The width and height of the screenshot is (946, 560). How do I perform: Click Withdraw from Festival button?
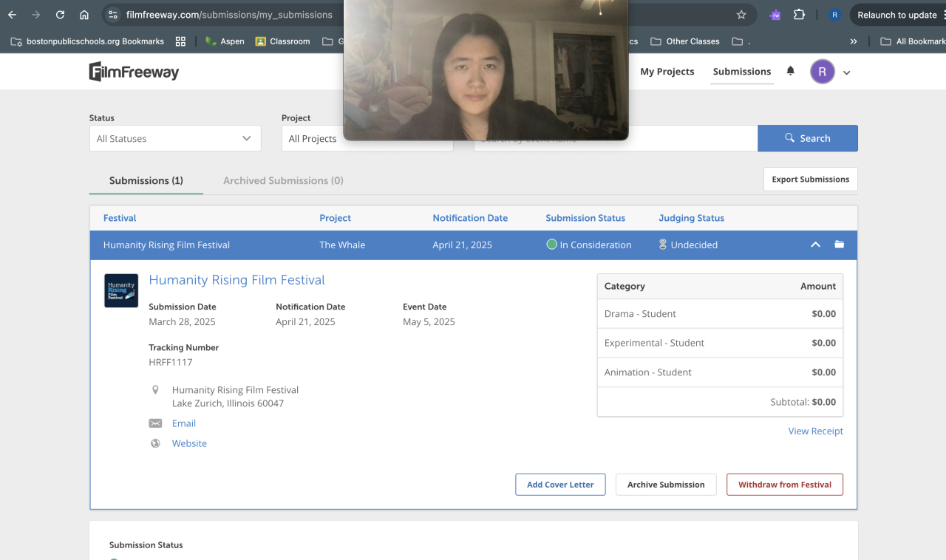pyautogui.click(x=784, y=485)
